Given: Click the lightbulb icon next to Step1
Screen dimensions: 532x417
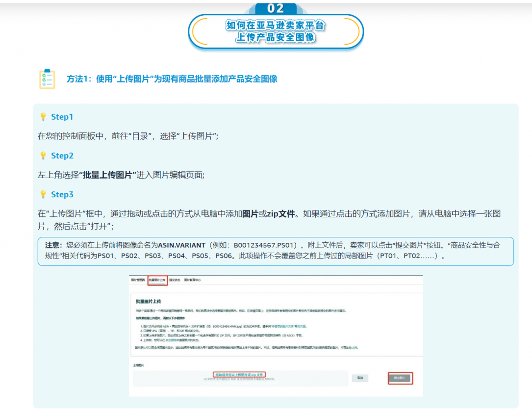Looking at the screenshot, I should (x=43, y=117).
